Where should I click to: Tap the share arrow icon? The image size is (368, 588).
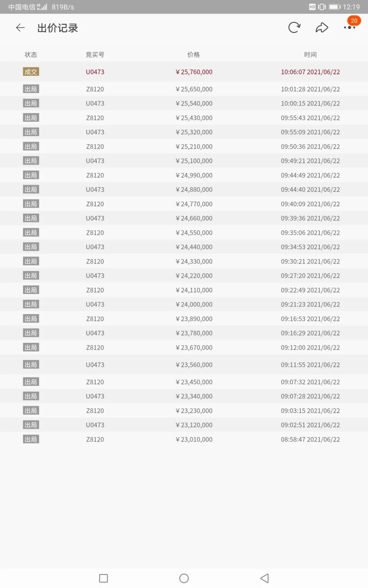click(322, 28)
